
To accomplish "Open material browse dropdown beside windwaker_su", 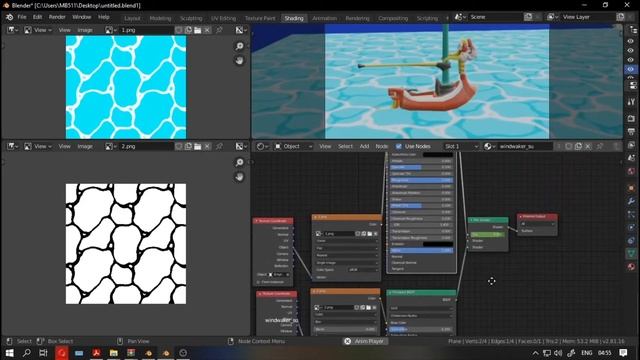I will coord(489,146).
